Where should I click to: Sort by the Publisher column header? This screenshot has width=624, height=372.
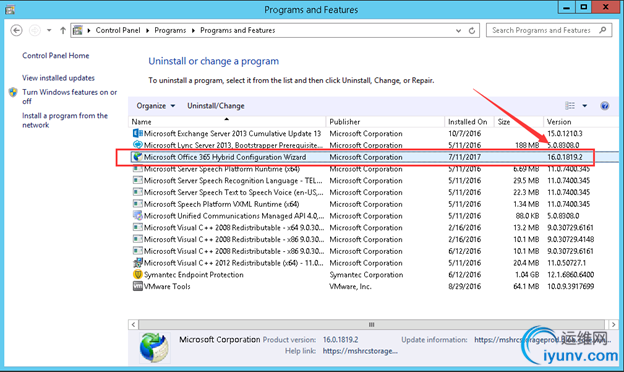[x=385, y=122]
